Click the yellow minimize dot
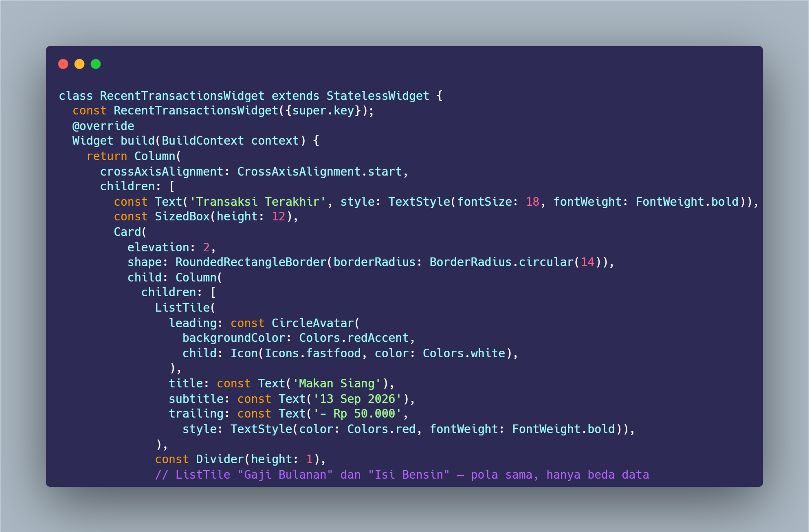Screen dimensions: 809x532 pos(79,64)
